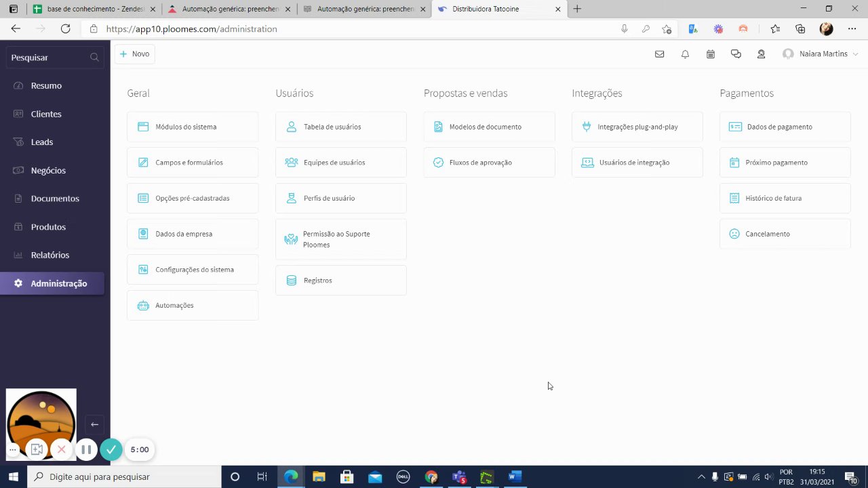Open Modelos de documento link

point(489,127)
